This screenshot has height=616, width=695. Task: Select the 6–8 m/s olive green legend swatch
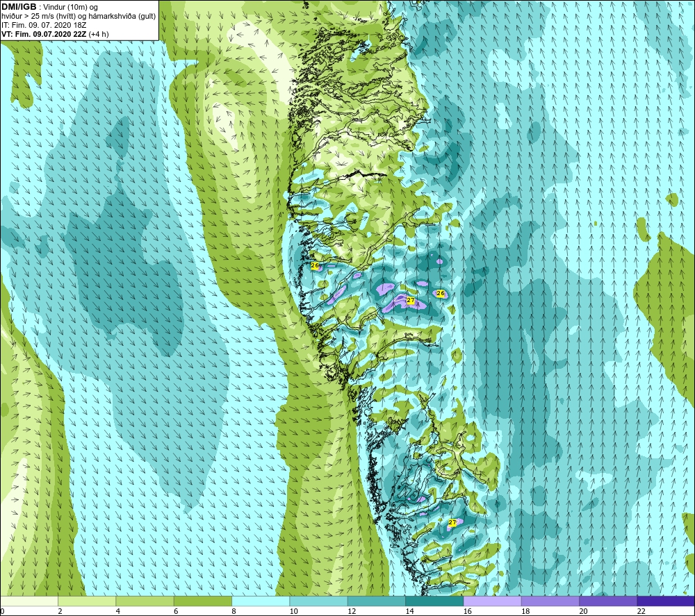(x=202, y=601)
